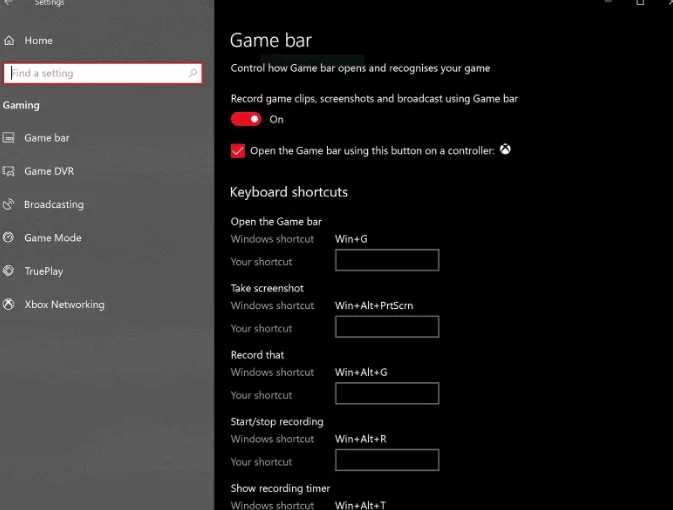Click the back arrow in Settings
Screen dimensions: 673x510
coord(9,3)
